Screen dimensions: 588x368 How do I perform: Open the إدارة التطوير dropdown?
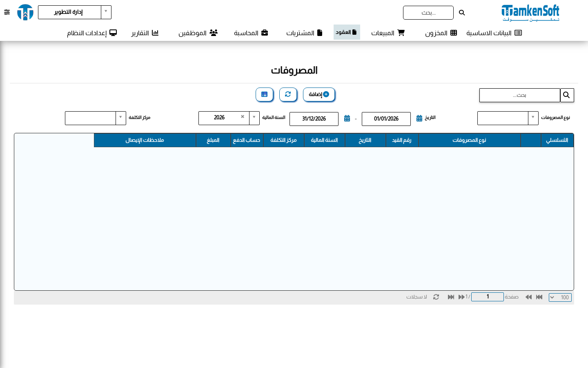click(75, 12)
